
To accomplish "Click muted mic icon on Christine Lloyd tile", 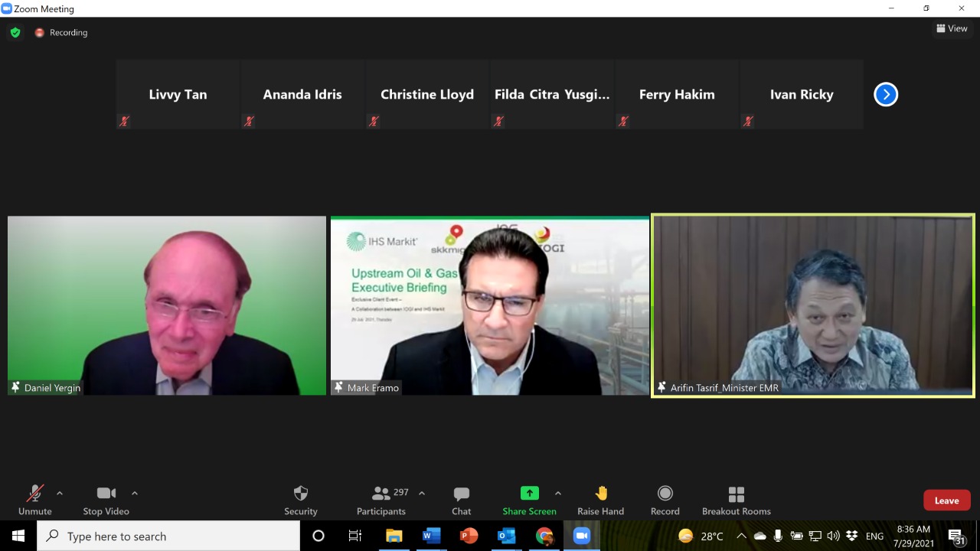I will pos(374,121).
